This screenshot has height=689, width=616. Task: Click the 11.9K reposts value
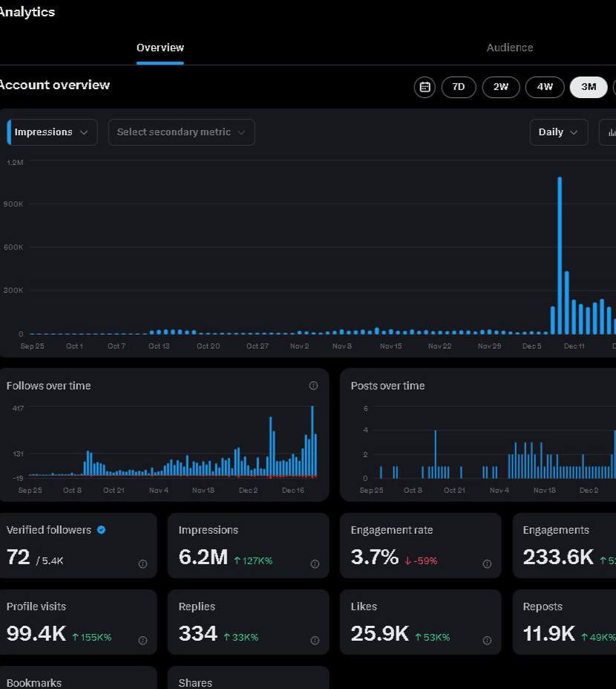coord(548,633)
